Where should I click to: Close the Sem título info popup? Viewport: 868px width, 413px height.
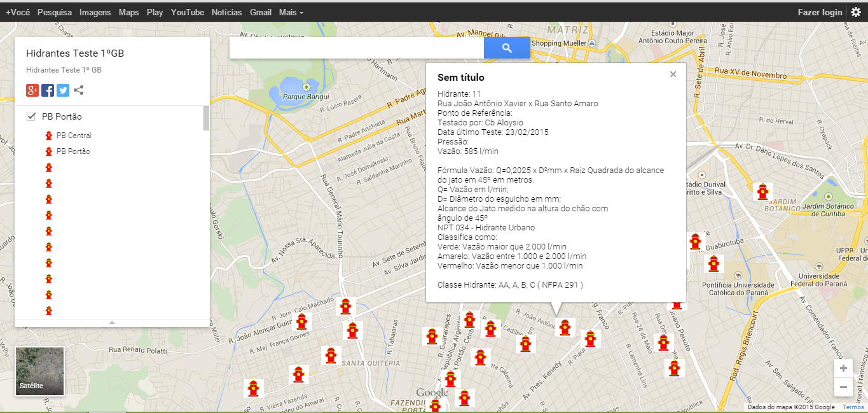(673, 74)
